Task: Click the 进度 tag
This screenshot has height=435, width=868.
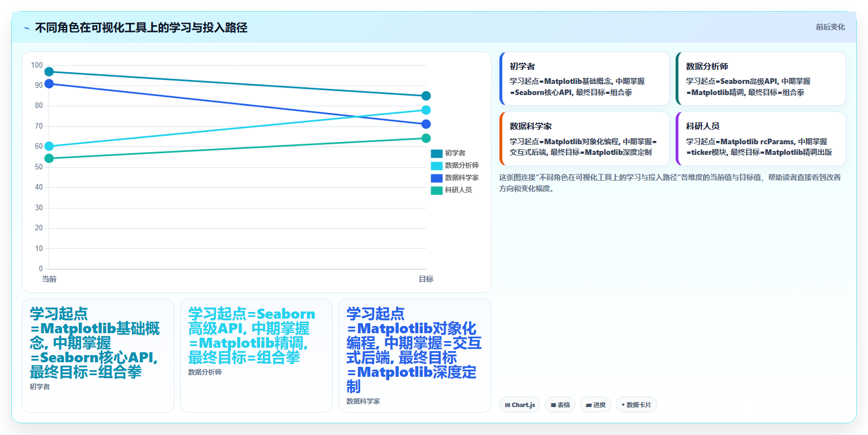Action: (596, 405)
